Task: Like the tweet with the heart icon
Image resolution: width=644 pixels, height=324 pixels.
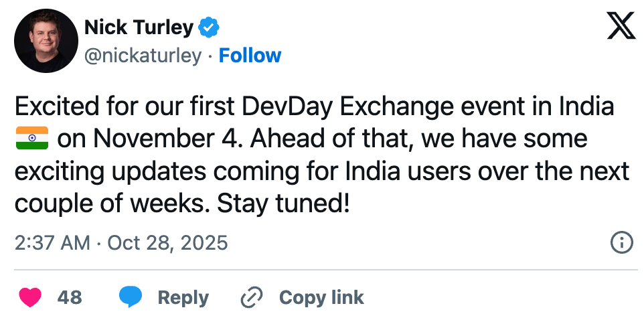Action: pos(30,297)
